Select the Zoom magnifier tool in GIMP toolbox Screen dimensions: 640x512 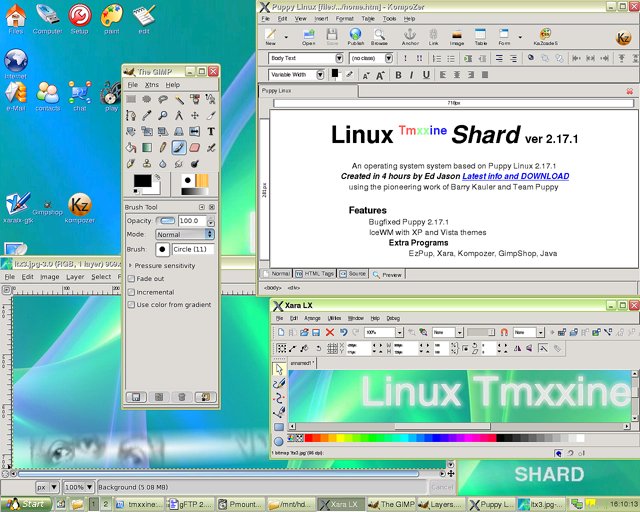pos(163,116)
